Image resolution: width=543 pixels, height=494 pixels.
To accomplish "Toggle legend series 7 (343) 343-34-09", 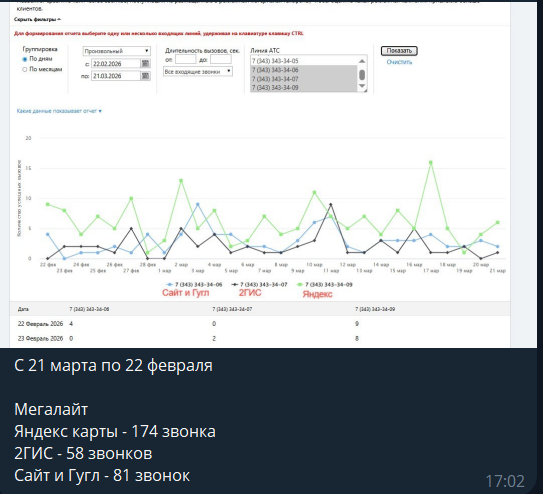I will click(x=325, y=285).
